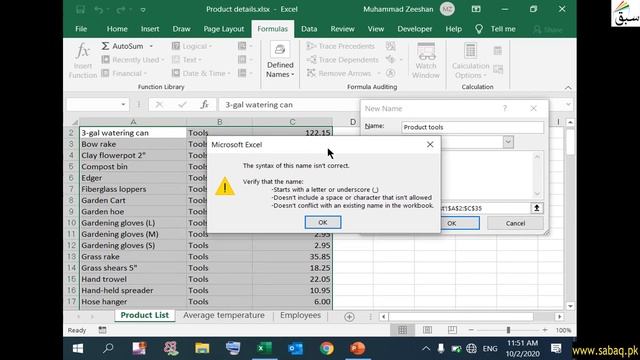Image resolution: width=640 pixels, height=360 pixels.
Task: Open Outlook from the taskbar
Action: click(296, 349)
